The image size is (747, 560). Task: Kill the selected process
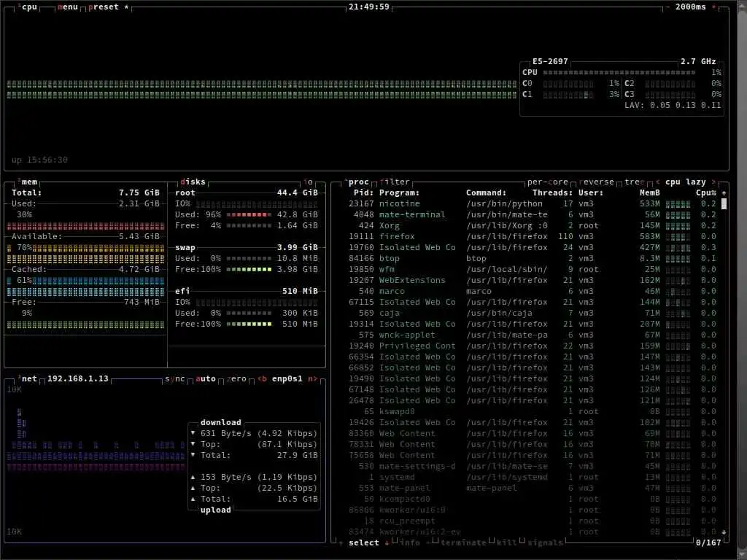click(507, 542)
